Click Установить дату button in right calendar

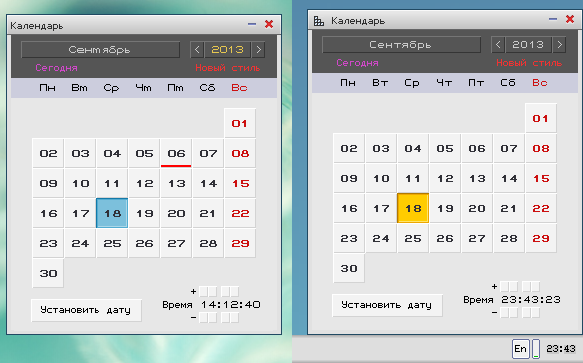point(387,305)
